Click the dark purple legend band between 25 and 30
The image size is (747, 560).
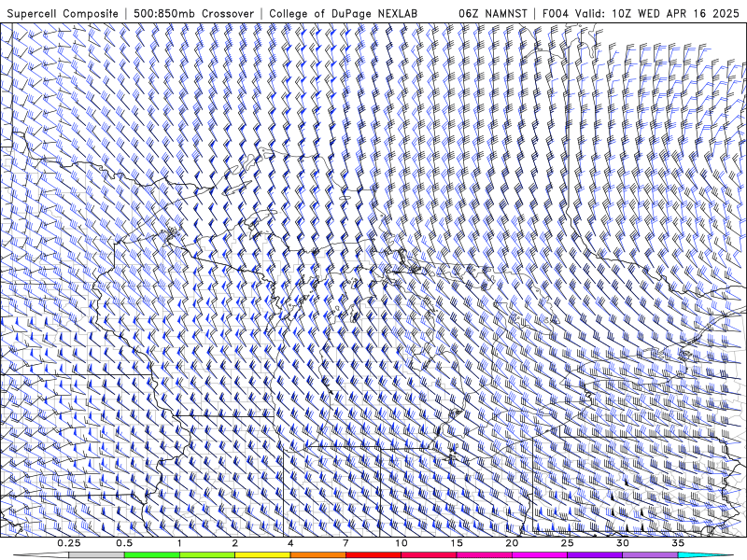pyautogui.click(x=595, y=555)
